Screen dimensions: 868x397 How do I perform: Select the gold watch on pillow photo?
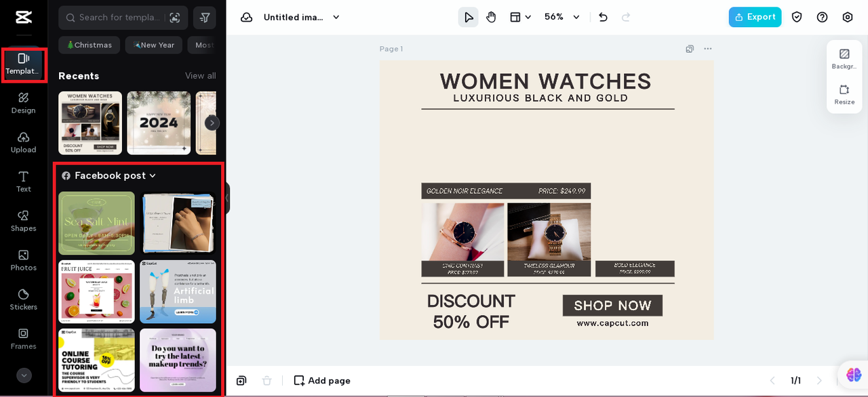[549, 232]
